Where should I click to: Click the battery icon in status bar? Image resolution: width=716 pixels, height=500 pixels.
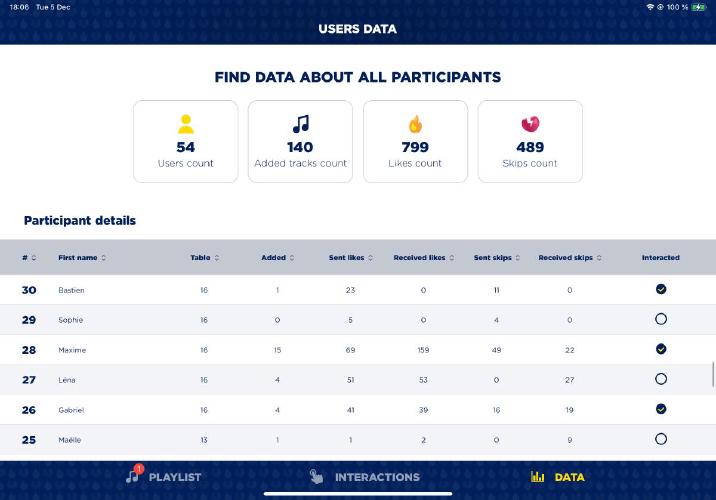698,7
